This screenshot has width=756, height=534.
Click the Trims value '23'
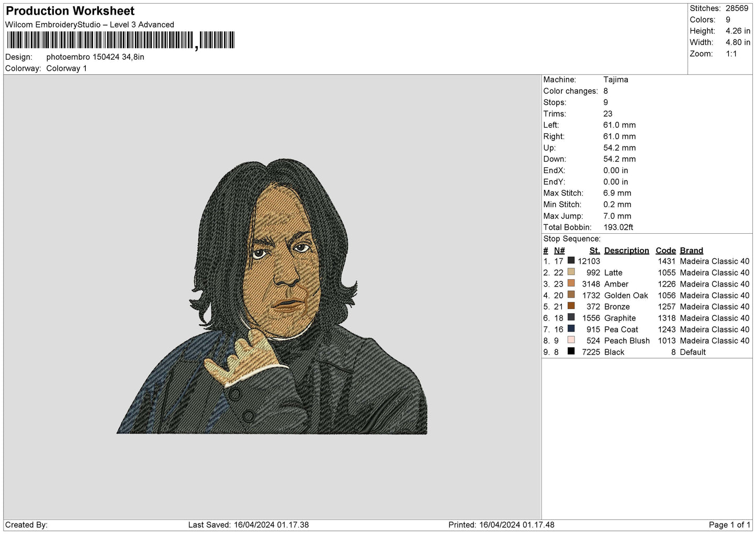[x=607, y=113]
